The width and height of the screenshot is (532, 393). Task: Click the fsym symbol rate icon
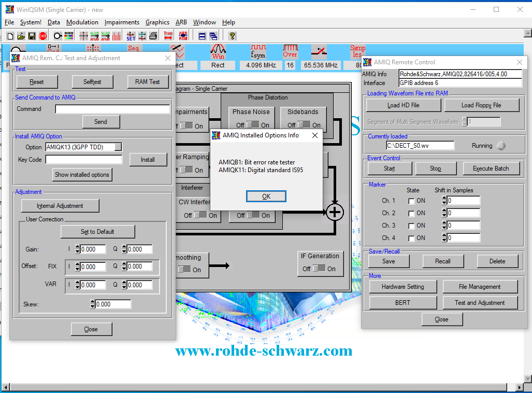pyautogui.click(x=258, y=52)
